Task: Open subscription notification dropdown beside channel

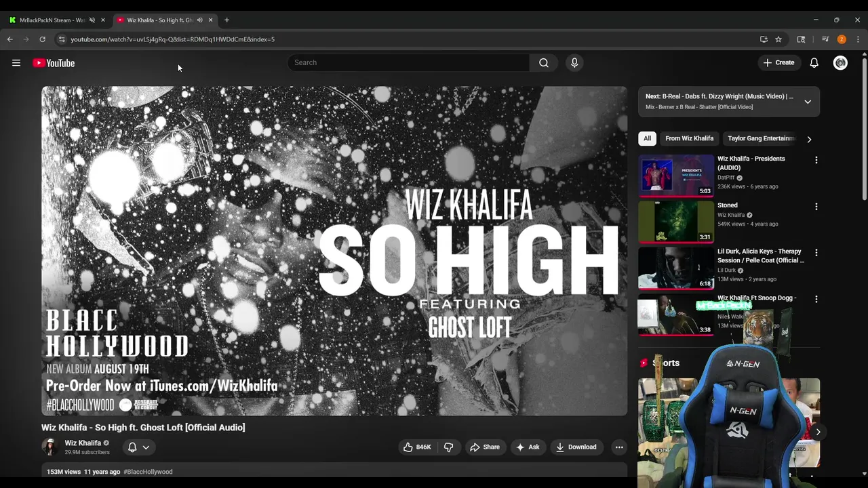Action: 138,447
